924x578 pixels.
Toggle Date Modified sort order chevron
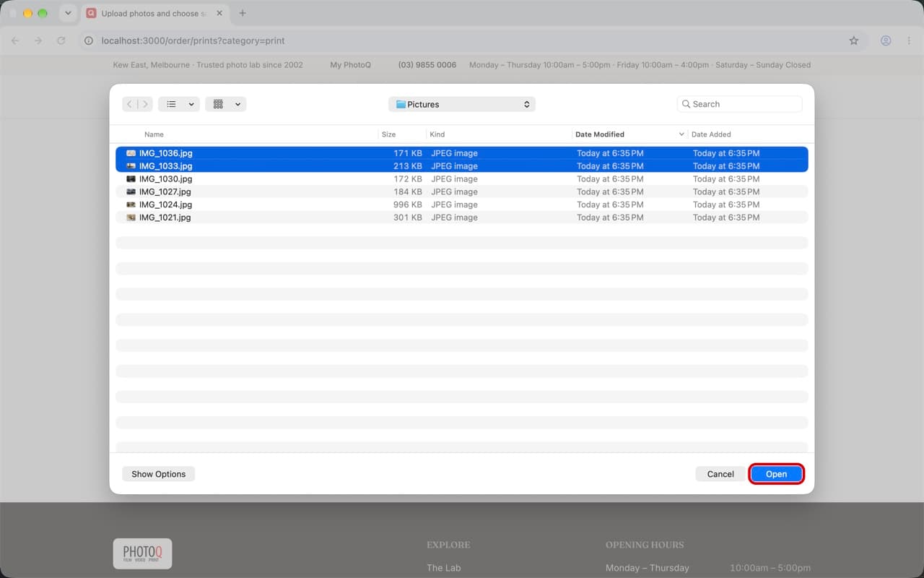pos(681,134)
